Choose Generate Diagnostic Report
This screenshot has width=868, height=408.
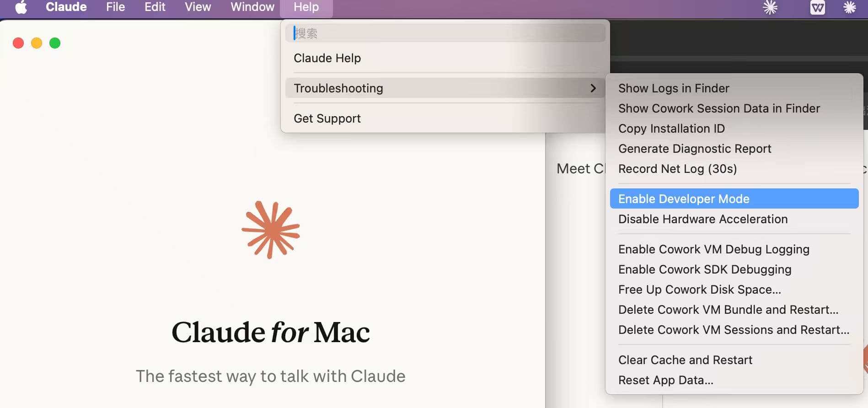point(734,149)
